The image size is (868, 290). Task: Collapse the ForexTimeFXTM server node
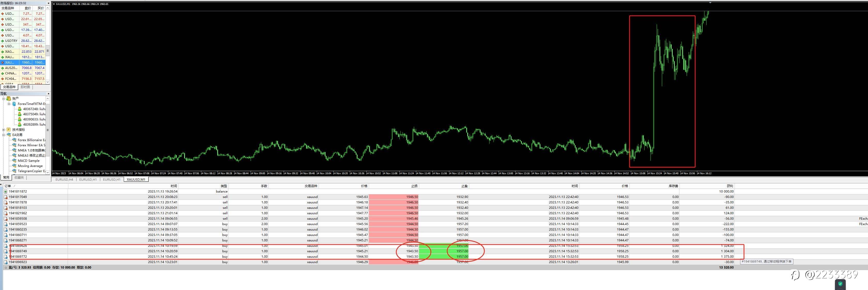[9, 104]
